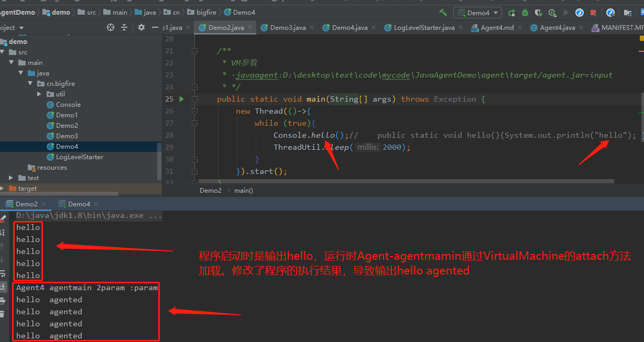Screen dimensions: 644x342
Task: Collapse the java source folder node
Action: click(21, 73)
